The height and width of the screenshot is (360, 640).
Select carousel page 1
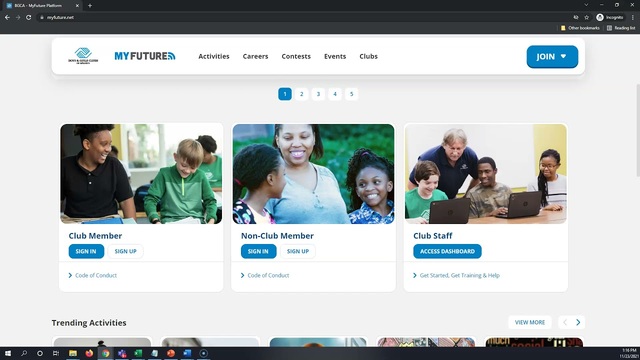tap(285, 94)
